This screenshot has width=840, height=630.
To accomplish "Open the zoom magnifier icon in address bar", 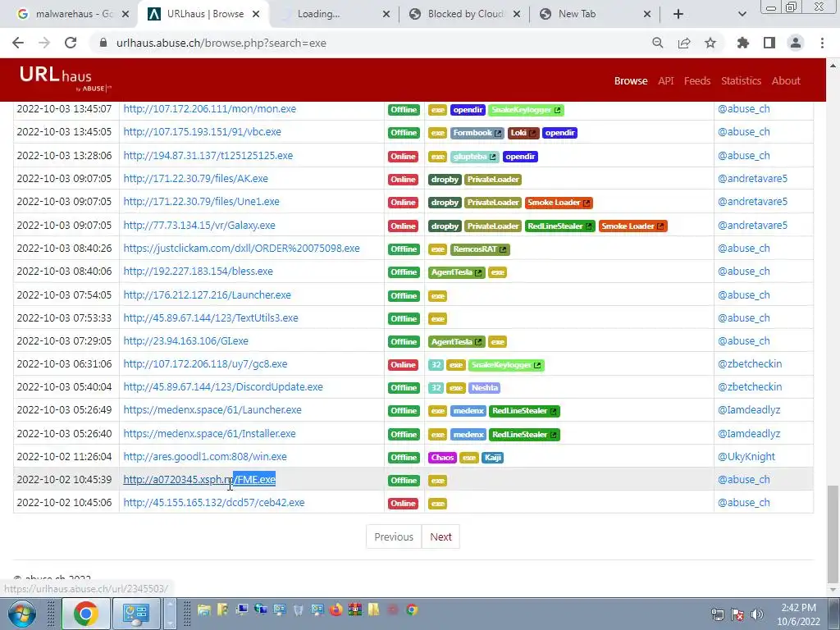I will pos(658,43).
